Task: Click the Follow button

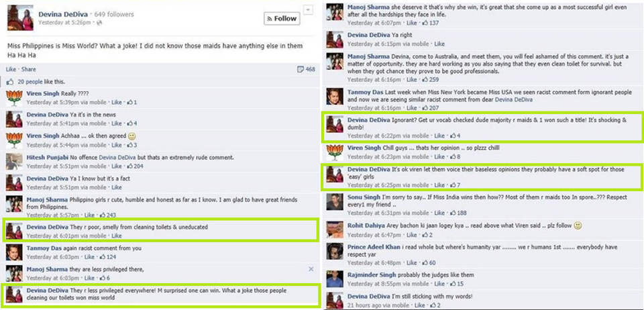Action: tap(281, 19)
